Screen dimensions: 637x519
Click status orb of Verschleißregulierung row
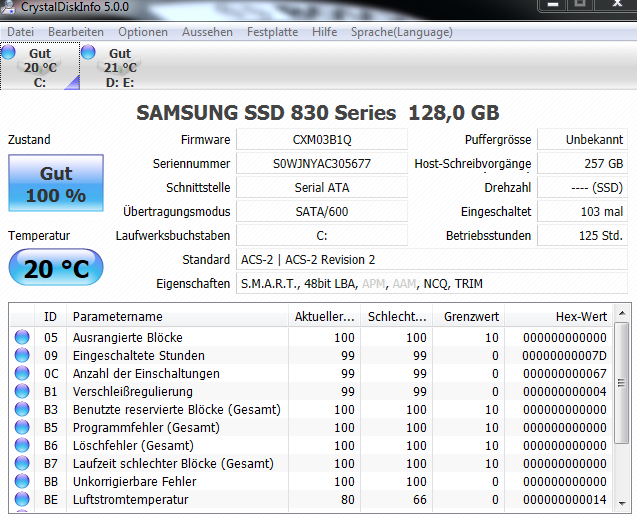(x=22, y=391)
